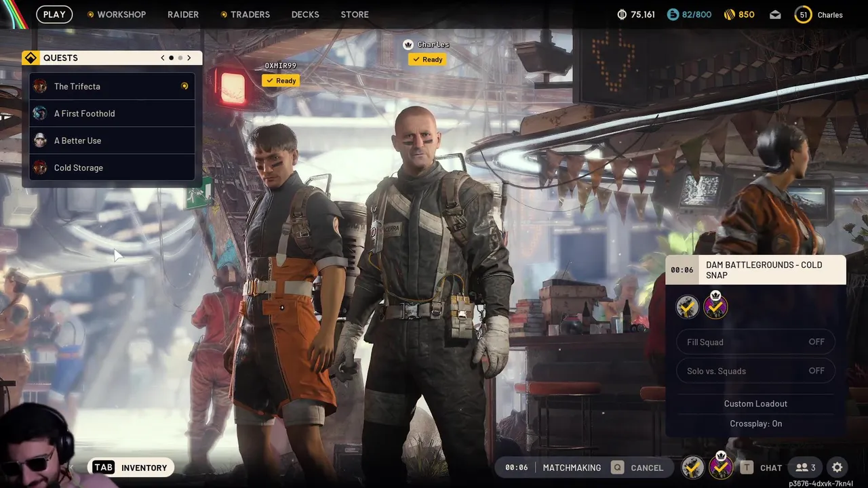Viewport: 868px width, 488px height.
Task: Switch to the RAIDER tab
Action: pos(183,14)
